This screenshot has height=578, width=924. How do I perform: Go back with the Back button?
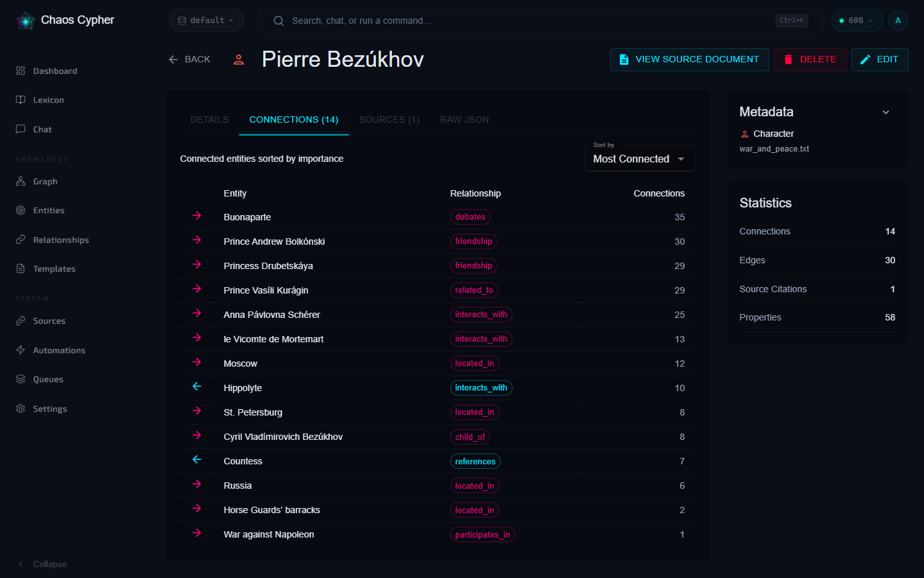point(189,59)
